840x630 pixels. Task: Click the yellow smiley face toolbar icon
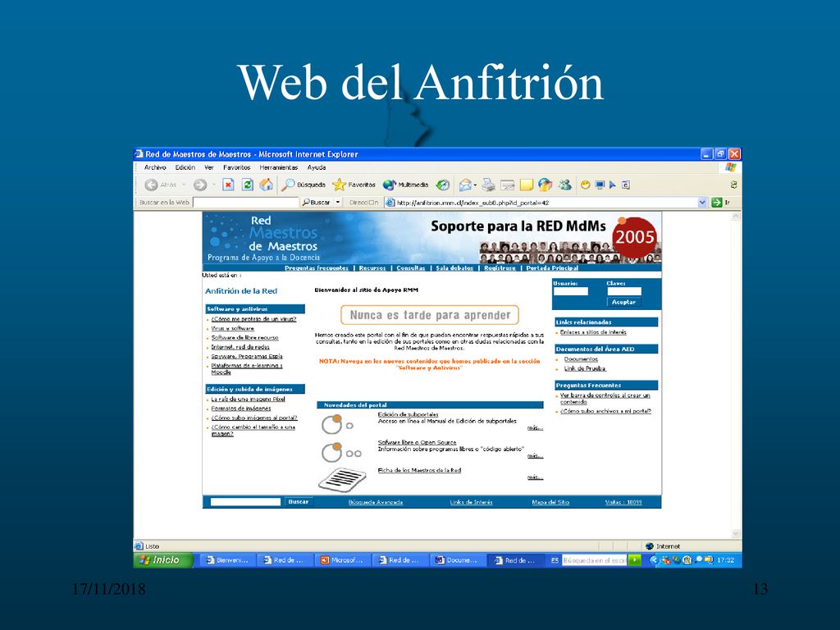click(586, 185)
